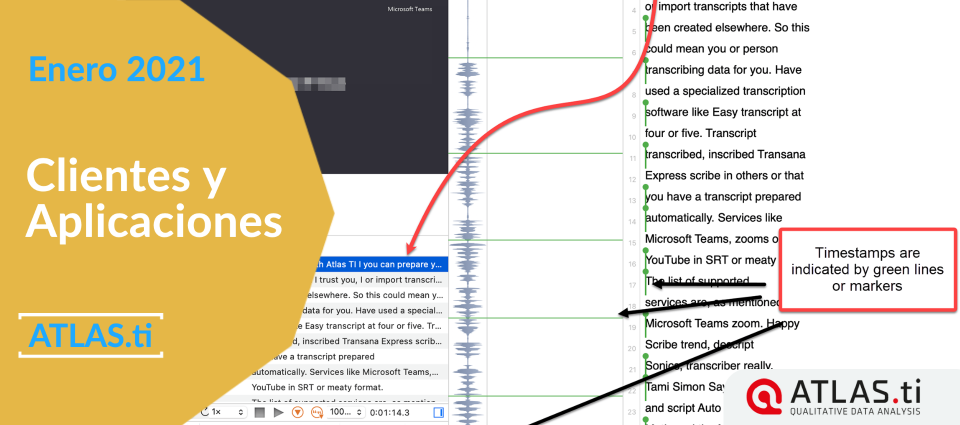
Task: Click the stop playback square button
Action: click(260, 413)
